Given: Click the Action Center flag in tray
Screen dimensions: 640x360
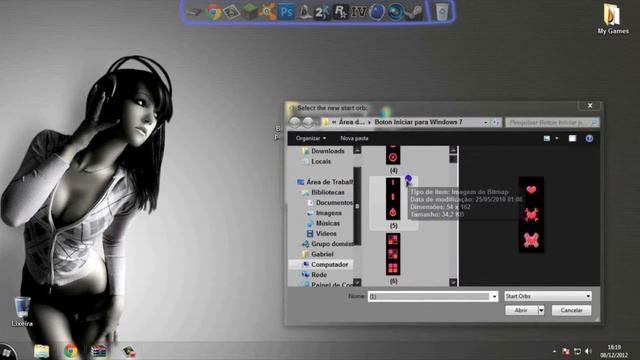Looking at the screenshot, I should click(566, 351).
